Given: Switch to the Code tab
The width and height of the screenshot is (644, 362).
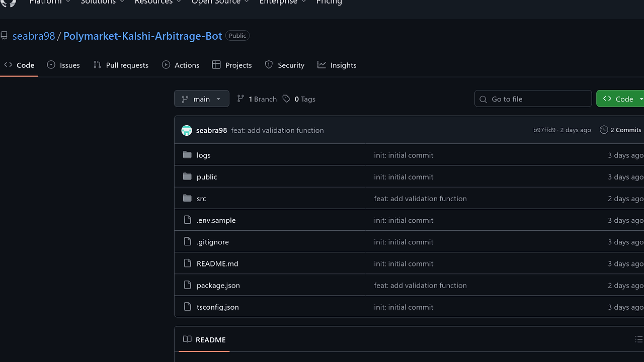Looking at the screenshot, I should point(19,65).
